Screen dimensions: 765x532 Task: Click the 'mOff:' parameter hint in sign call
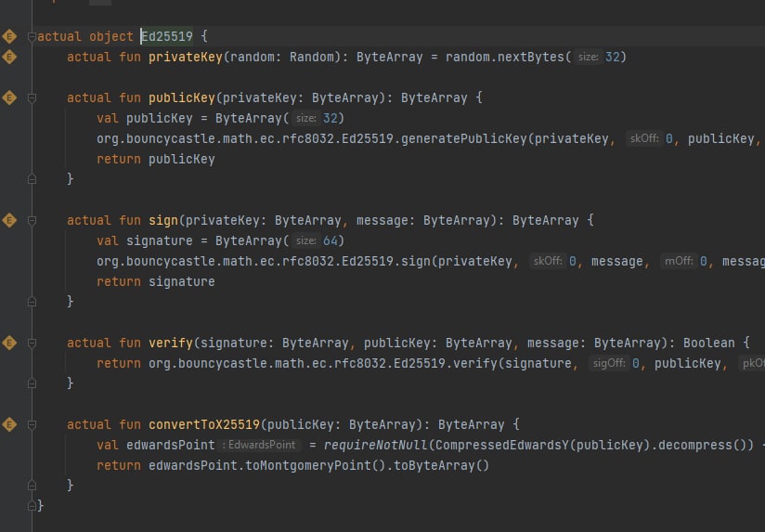point(679,261)
